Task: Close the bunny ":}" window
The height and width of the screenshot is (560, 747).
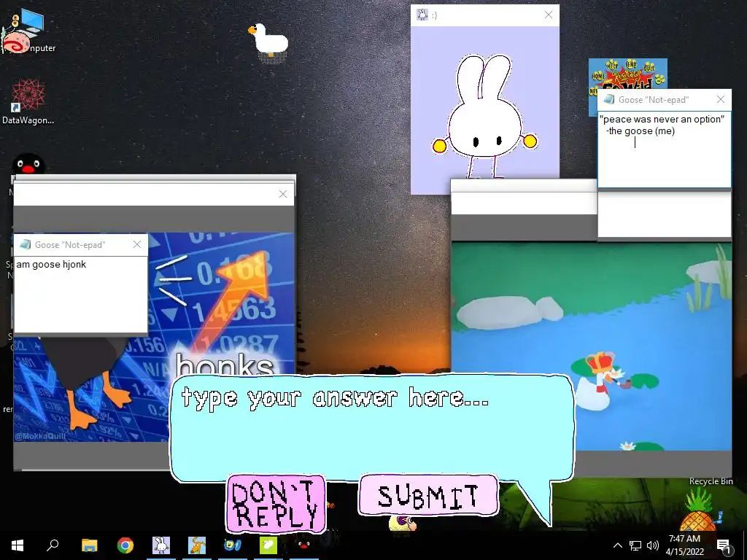Action: click(x=549, y=15)
